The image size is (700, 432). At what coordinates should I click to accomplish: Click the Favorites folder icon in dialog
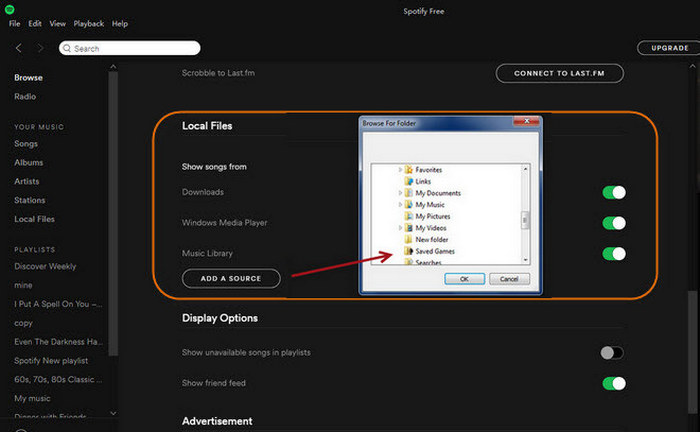point(408,170)
